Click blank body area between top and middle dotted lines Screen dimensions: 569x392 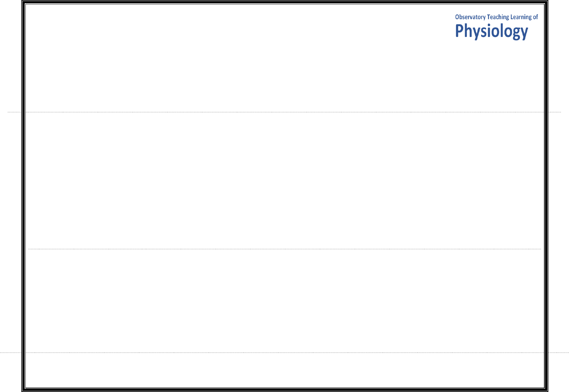[284, 181]
